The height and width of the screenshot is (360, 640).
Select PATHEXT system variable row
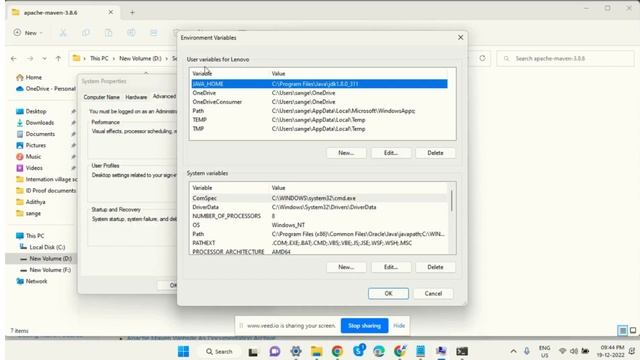(x=319, y=243)
